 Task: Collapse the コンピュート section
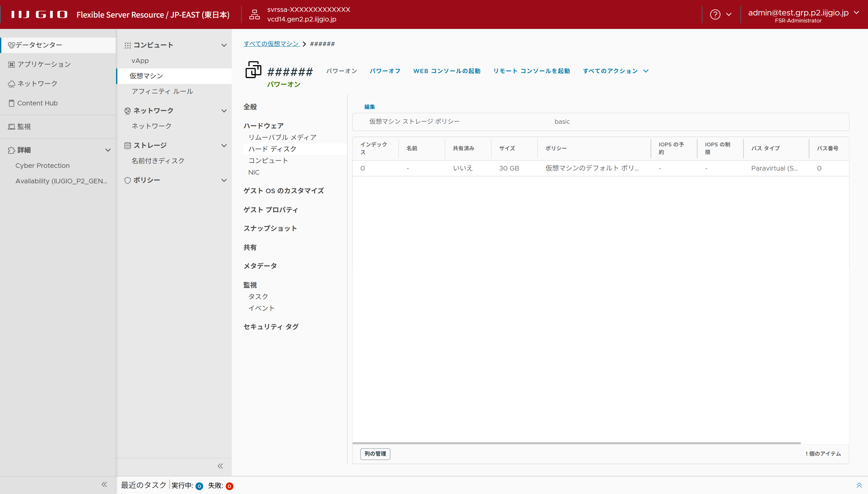pos(224,45)
